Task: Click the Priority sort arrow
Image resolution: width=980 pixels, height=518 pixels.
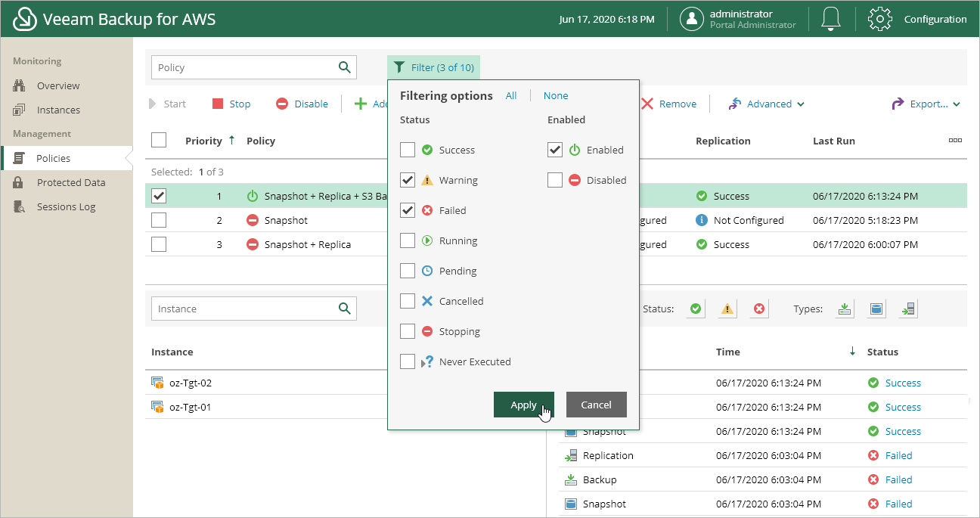Action: 231,140
